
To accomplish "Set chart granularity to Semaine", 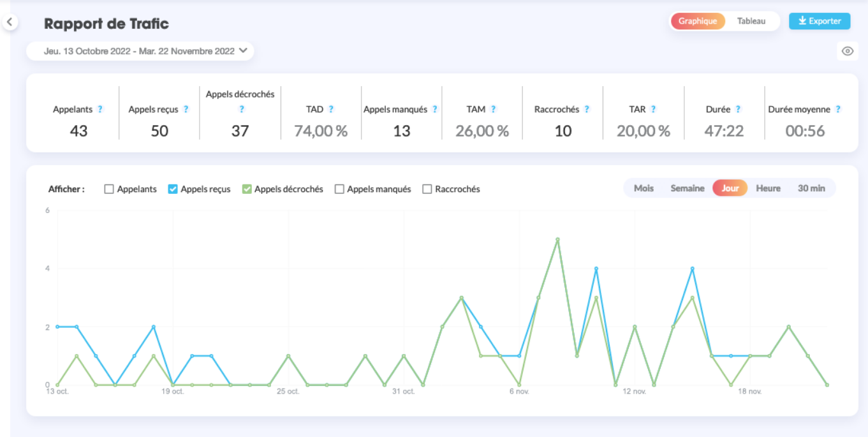I will 687,188.
